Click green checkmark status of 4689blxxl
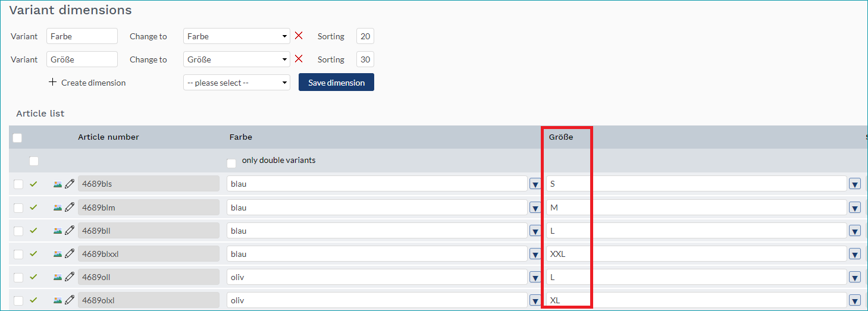 coord(33,254)
